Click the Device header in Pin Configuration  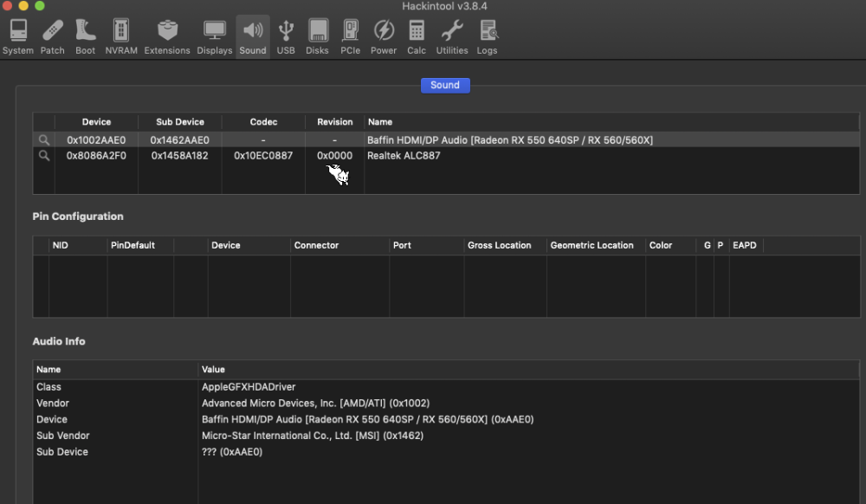(226, 245)
